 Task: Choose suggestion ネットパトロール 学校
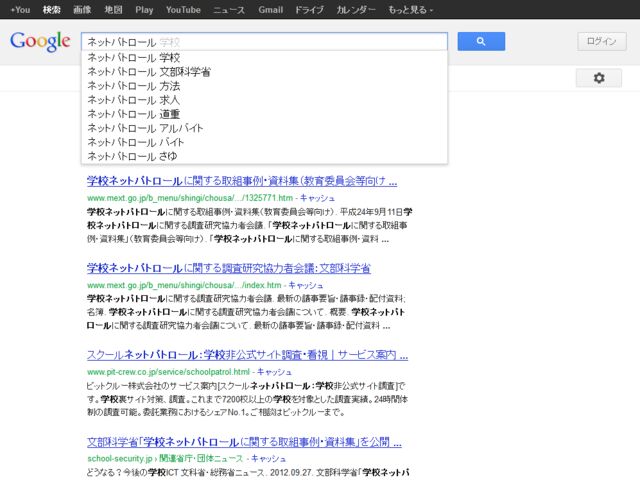click(x=264, y=58)
